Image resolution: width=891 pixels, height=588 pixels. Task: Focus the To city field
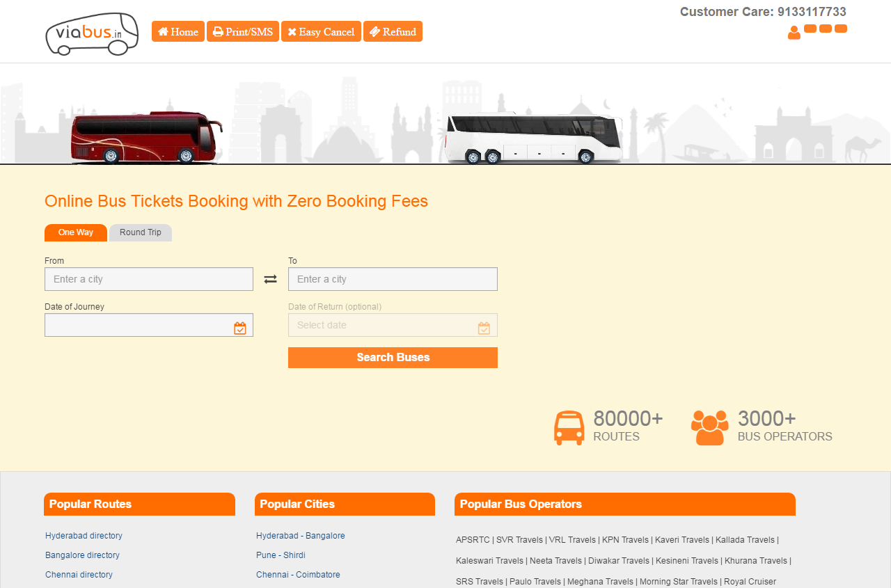(393, 279)
